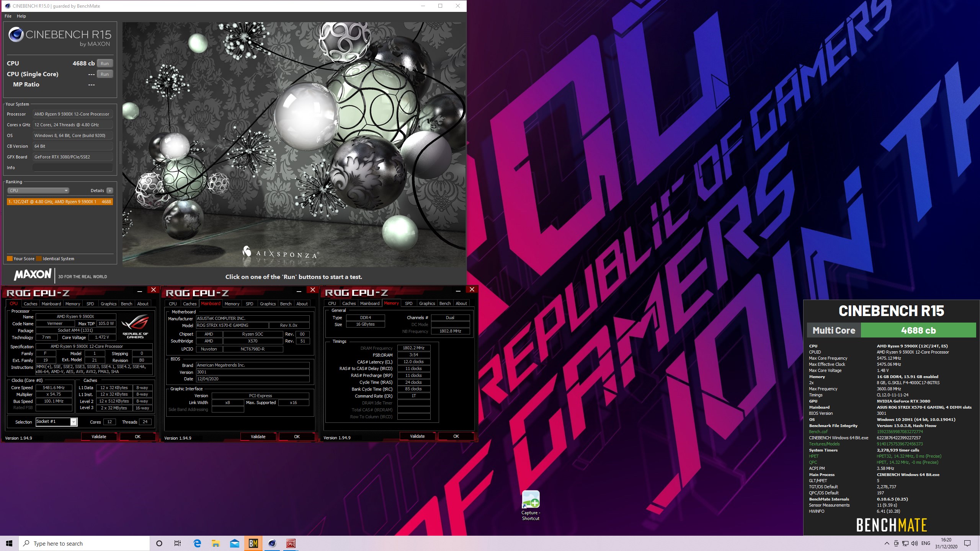Click Validate in CPU-Z CPU window

[99, 437]
